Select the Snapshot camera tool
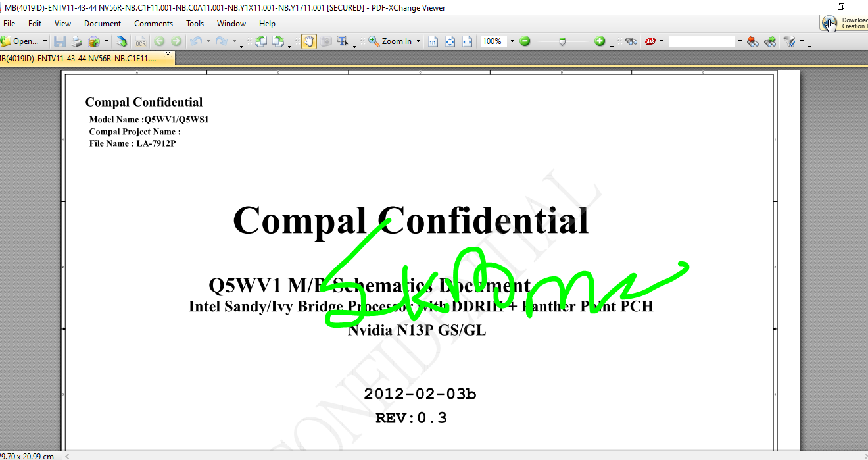This screenshot has width=868, height=460. coord(326,41)
